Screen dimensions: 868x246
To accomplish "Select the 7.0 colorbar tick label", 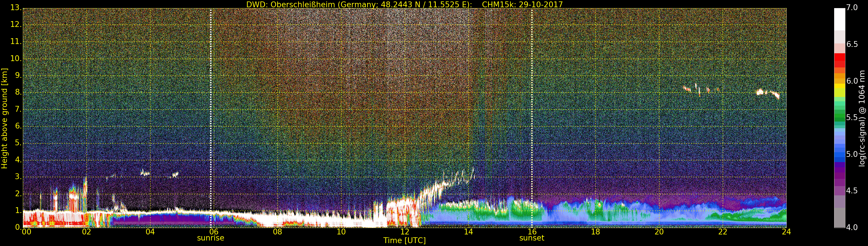I will click(852, 8).
